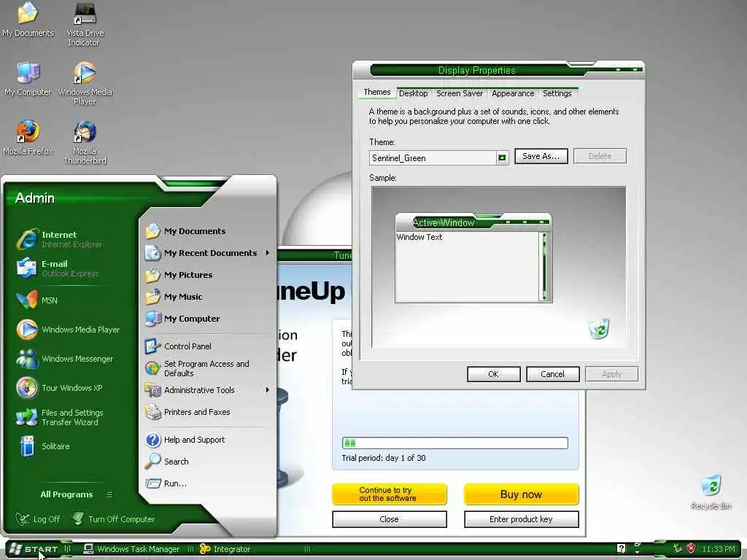Open Printers and Faxes
The height and width of the screenshot is (560, 747).
click(x=187, y=412)
